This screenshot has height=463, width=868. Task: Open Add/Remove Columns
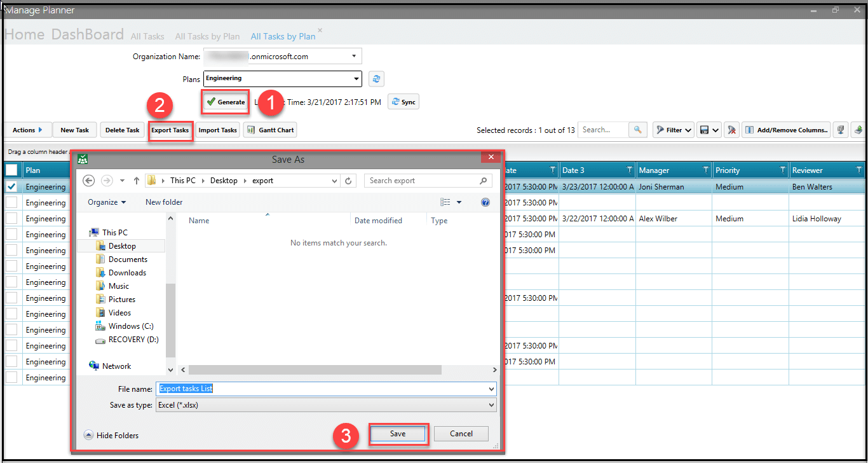(x=787, y=130)
